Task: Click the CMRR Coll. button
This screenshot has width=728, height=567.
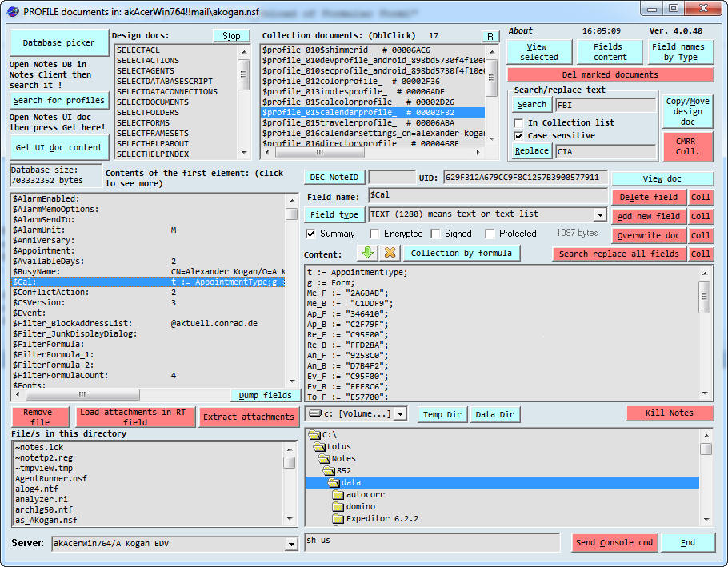Action: [x=688, y=146]
